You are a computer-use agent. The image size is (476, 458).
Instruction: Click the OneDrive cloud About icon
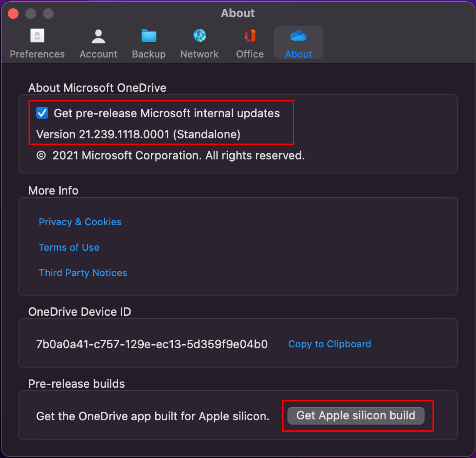pyautogui.click(x=298, y=36)
